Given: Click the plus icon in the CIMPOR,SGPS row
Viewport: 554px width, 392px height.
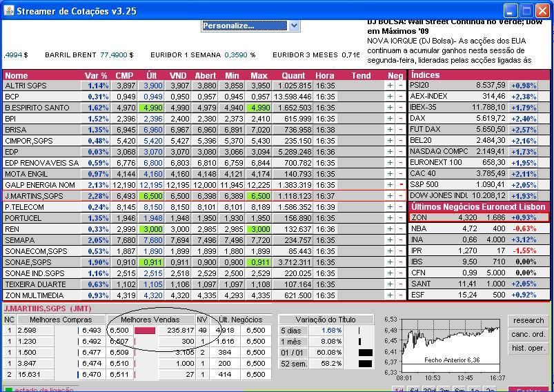Looking at the screenshot, I should pos(390,141).
